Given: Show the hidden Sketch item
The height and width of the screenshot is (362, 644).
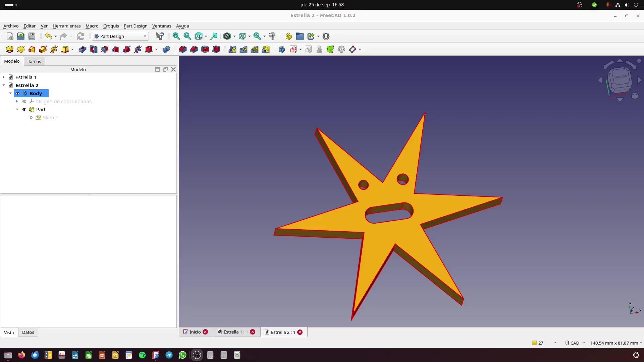Looking at the screenshot, I should click(x=31, y=118).
